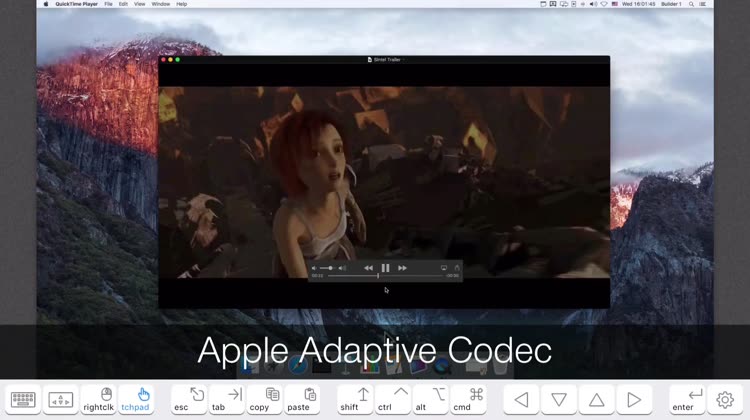Tap the esc key button
750x420 pixels.
click(x=188, y=399)
